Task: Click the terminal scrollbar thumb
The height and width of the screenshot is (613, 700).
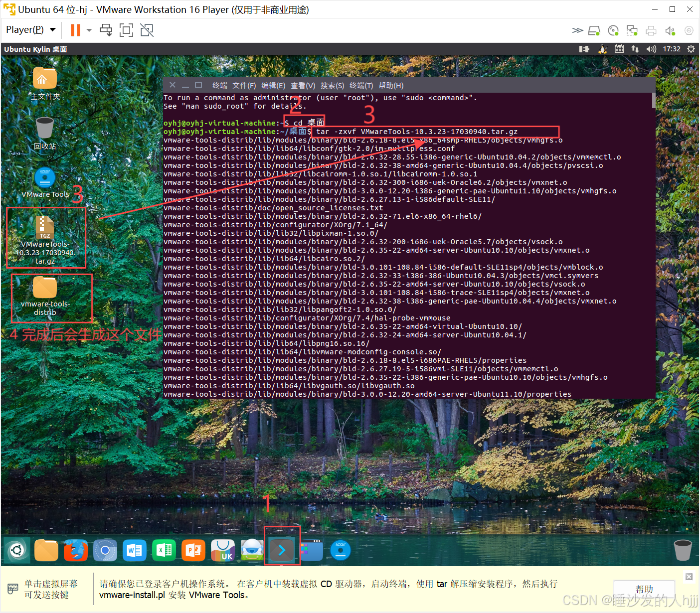Action: [x=654, y=100]
